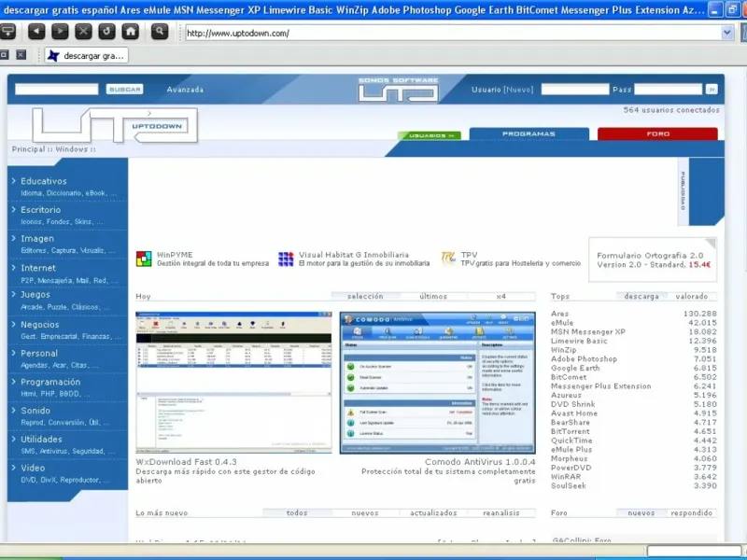Open the Comodo AntiVirus screenshot thumbnail
The image size is (747, 560).
point(437,383)
